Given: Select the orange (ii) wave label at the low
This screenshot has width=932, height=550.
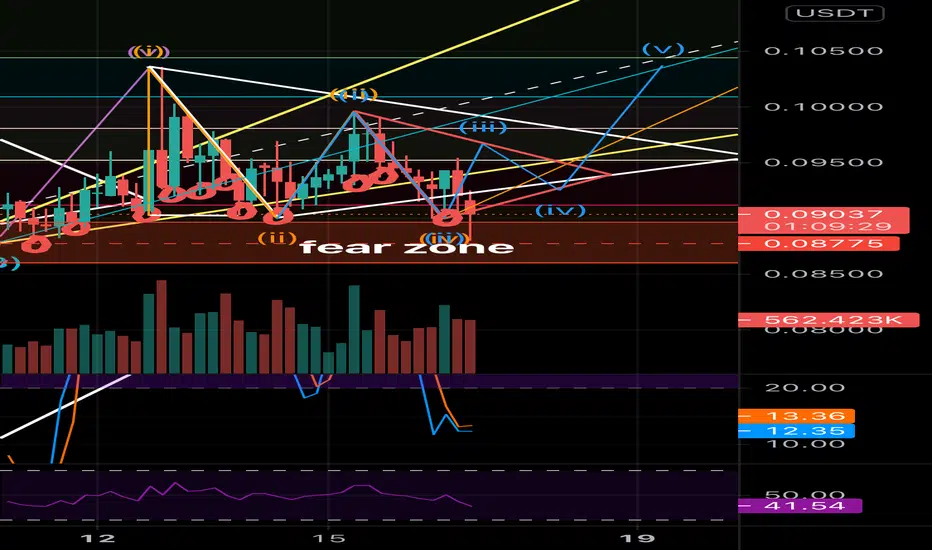Looking at the screenshot, I should point(277,238).
